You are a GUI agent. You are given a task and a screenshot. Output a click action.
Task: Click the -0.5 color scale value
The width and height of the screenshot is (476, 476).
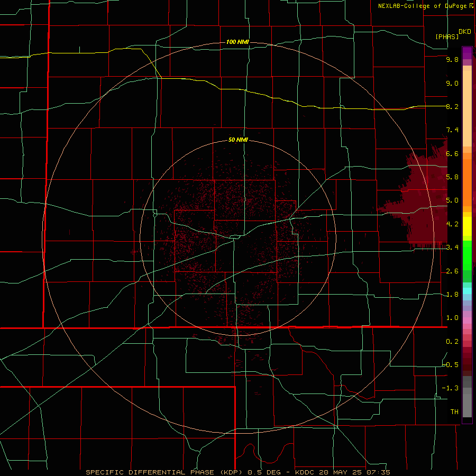451,364
